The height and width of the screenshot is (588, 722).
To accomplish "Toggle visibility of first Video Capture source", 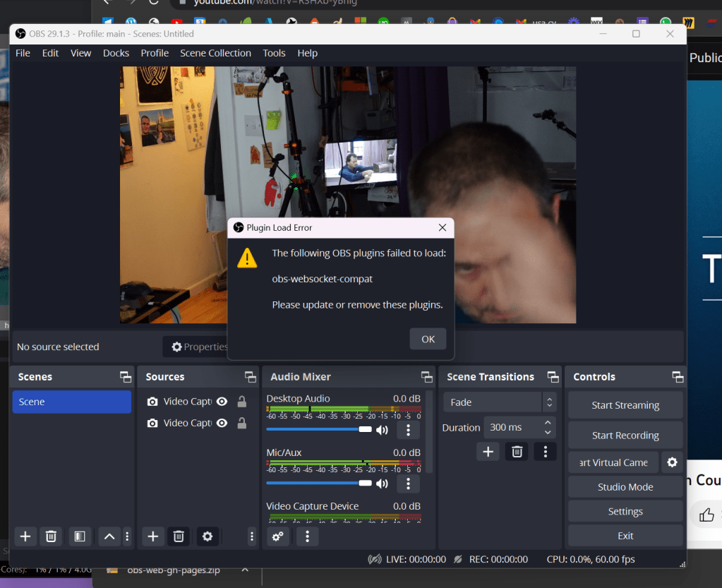I will (222, 402).
